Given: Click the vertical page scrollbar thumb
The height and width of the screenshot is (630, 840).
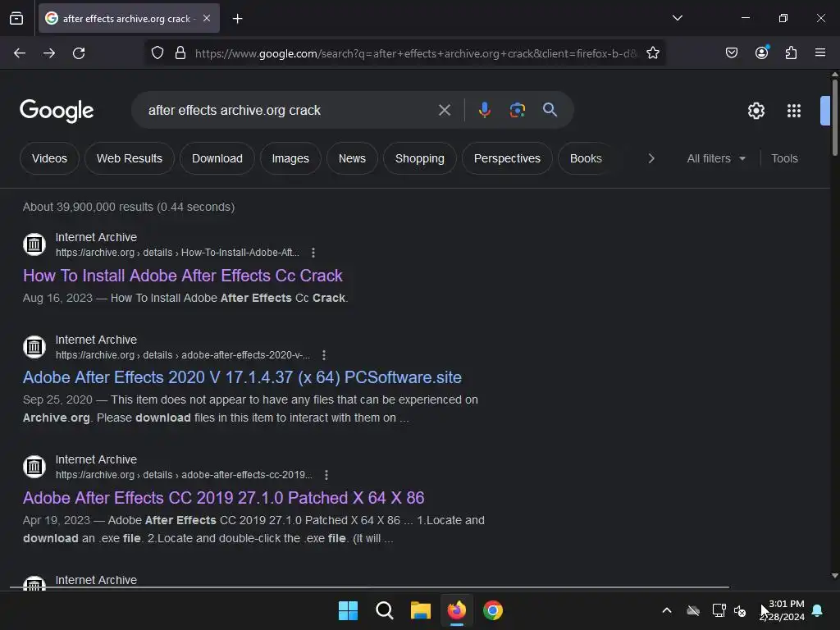Looking at the screenshot, I should point(834,118).
